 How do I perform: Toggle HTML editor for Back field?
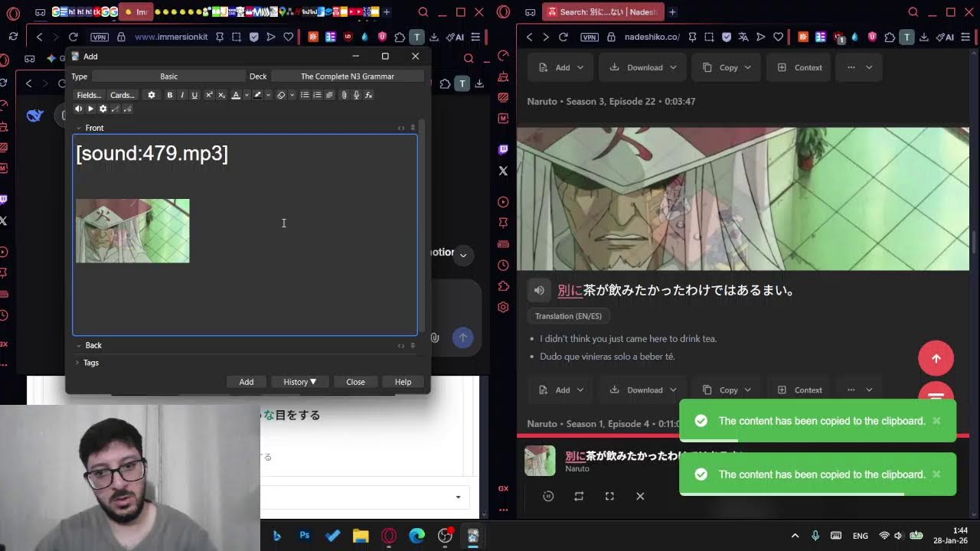401,345
